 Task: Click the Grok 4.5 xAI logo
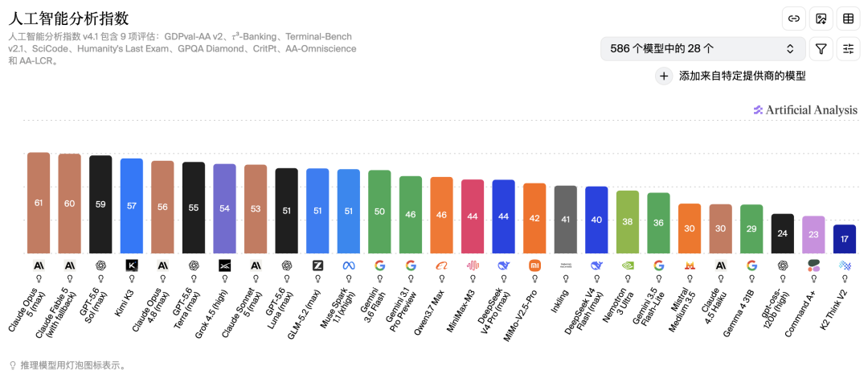pyautogui.click(x=225, y=266)
